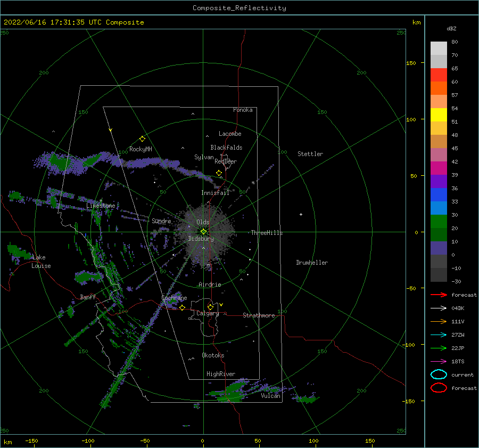The width and height of the screenshot is (479, 448).
Task: Click the ThreeHills town label
Action: (267, 233)
